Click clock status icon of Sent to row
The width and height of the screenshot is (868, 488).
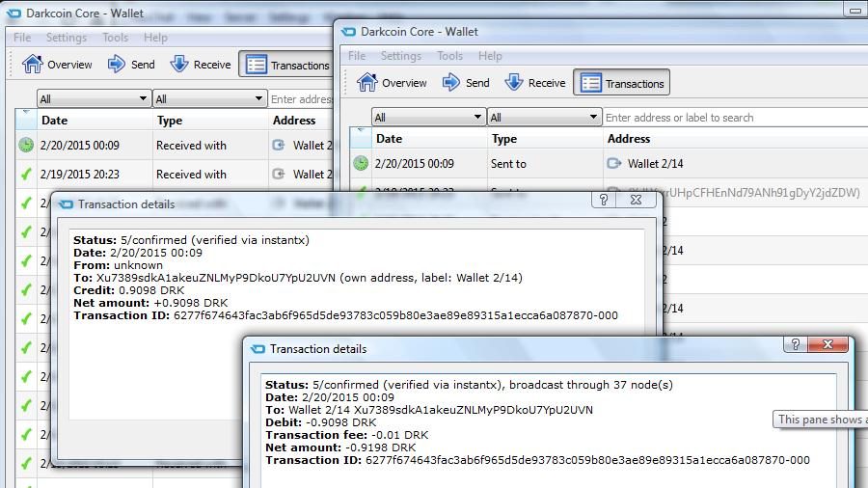[x=361, y=163]
